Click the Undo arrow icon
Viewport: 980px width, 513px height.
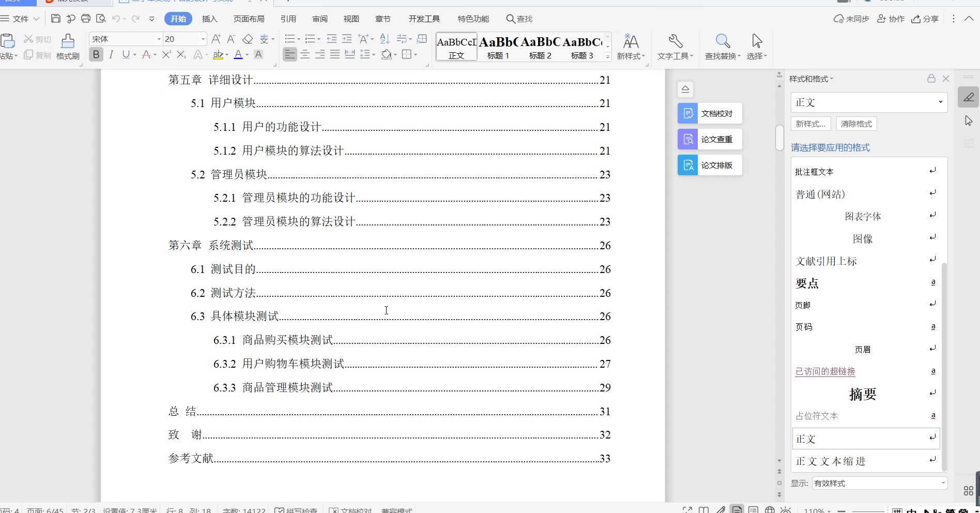pos(116,19)
